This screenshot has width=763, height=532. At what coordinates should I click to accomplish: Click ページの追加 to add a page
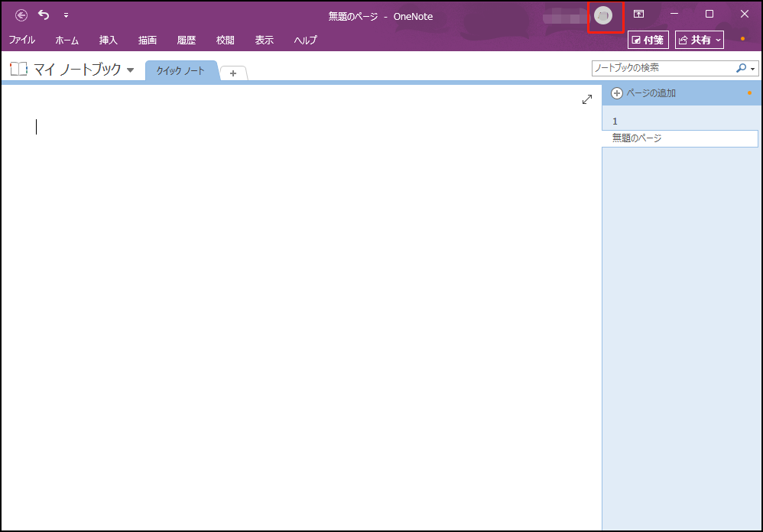(x=643, y=93)
